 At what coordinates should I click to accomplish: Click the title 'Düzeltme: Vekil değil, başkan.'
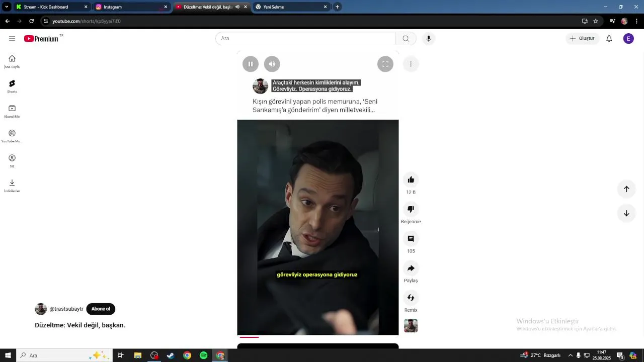click(80, 325)
